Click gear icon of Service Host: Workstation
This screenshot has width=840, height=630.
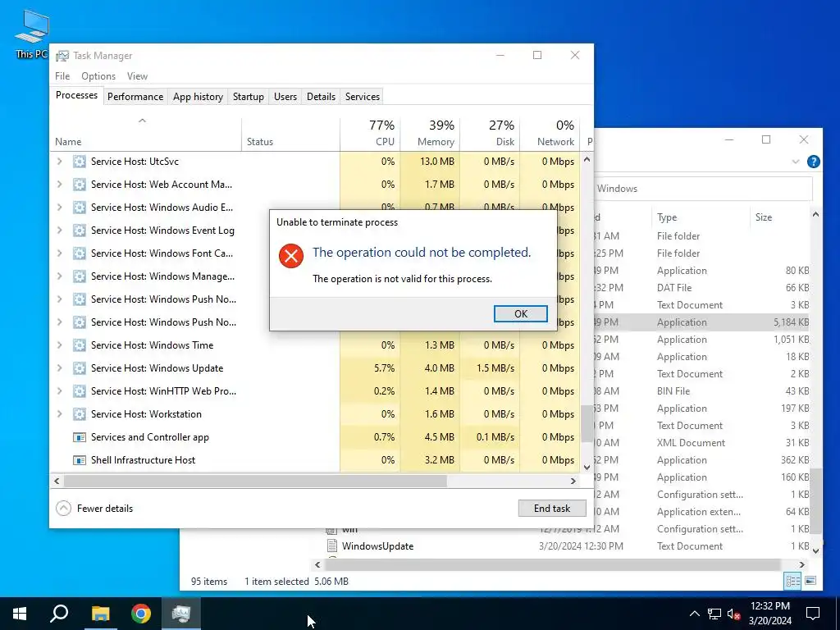click(80, 414)
